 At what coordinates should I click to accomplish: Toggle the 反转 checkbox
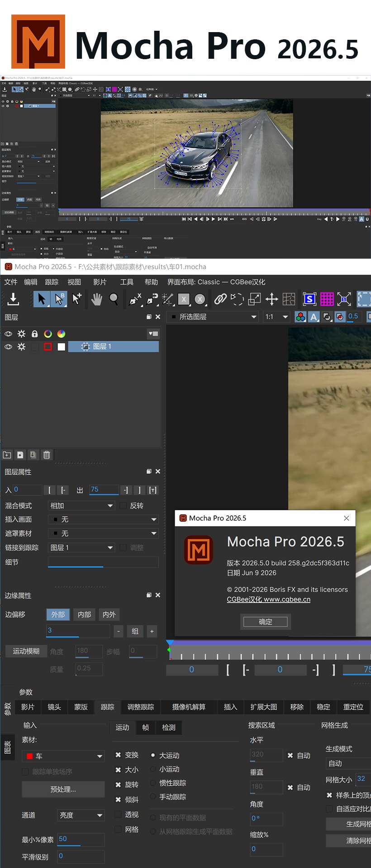123,506
